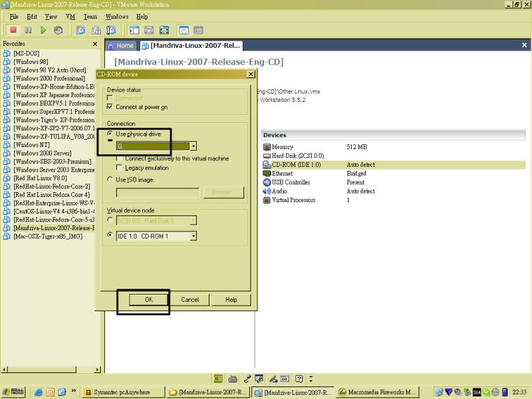This screenshot has height=399, width=532.
Task: Select [Red Hat Linux V8.0] in Favorites
Action: tap(40, 178)
